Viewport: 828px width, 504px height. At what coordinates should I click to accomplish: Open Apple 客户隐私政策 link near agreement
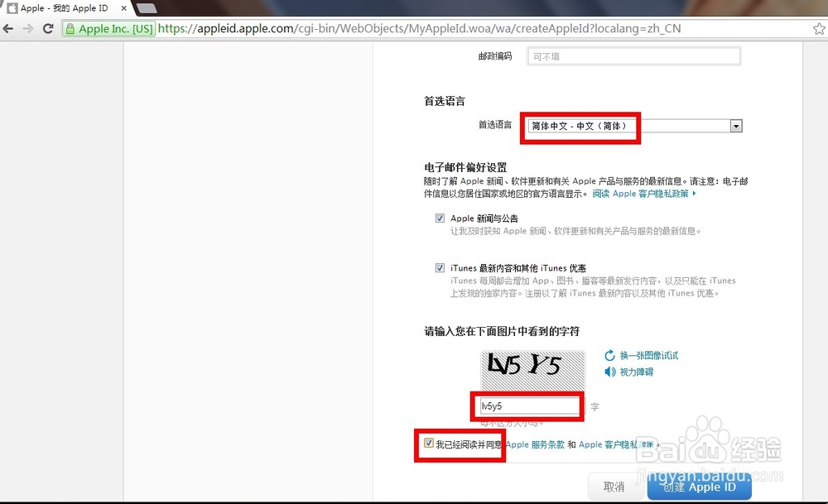pyautogui.click(x=616, y=444)
